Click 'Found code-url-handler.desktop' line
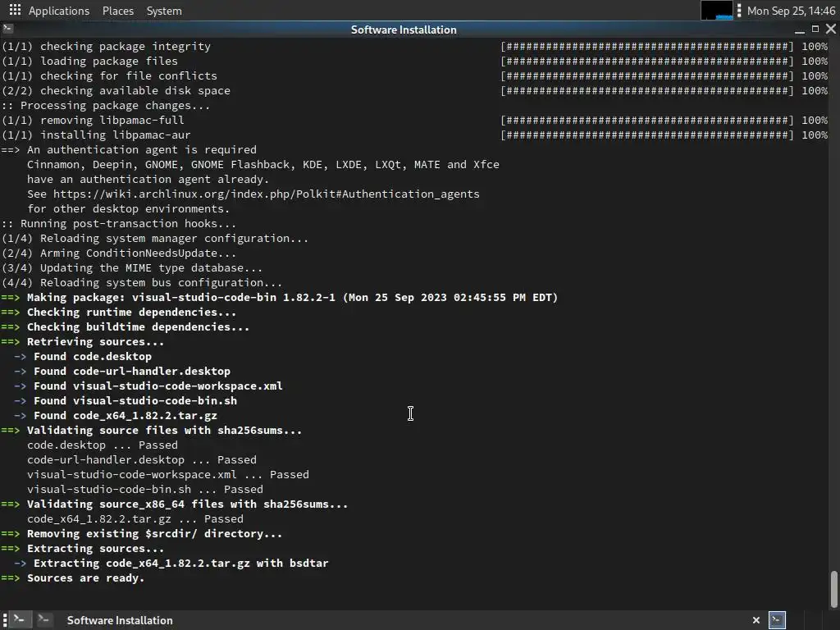This screenshot has height=630, width=840. click(122, 372)
